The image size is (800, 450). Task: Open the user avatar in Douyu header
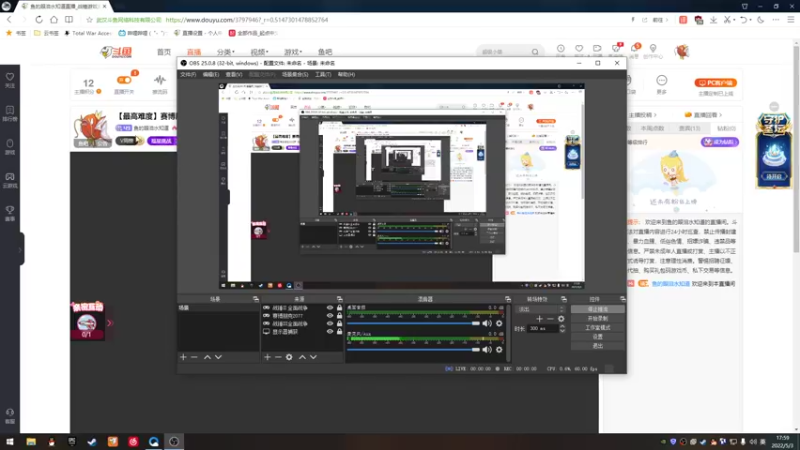pyautogui.click(x=682, y=52)
